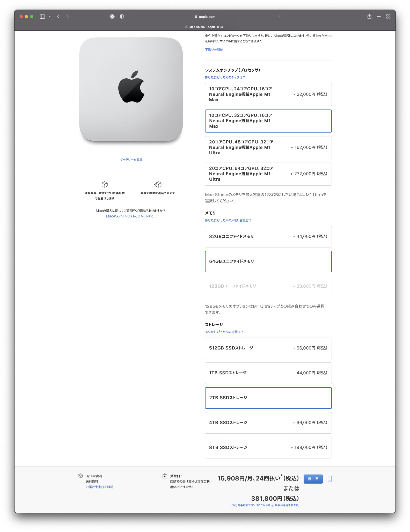This screenshot has width=410, height=532.
Task: Show the tab overview grid
Action: pyautogui.click(x=388, y=17)
